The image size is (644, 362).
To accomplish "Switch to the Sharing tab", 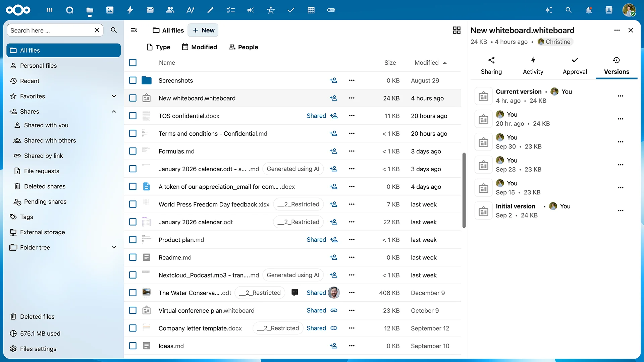I will click(491, 65).
